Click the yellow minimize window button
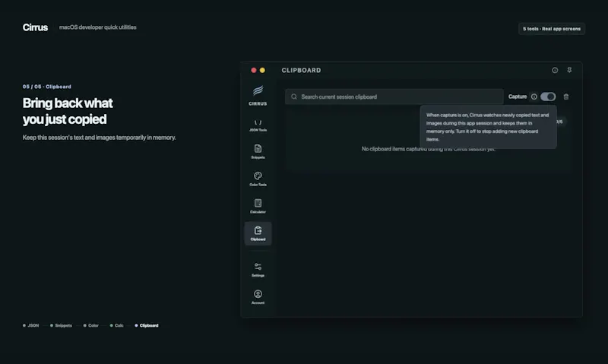This screenshot has width=608, height=364. click(x=262, y=70)
